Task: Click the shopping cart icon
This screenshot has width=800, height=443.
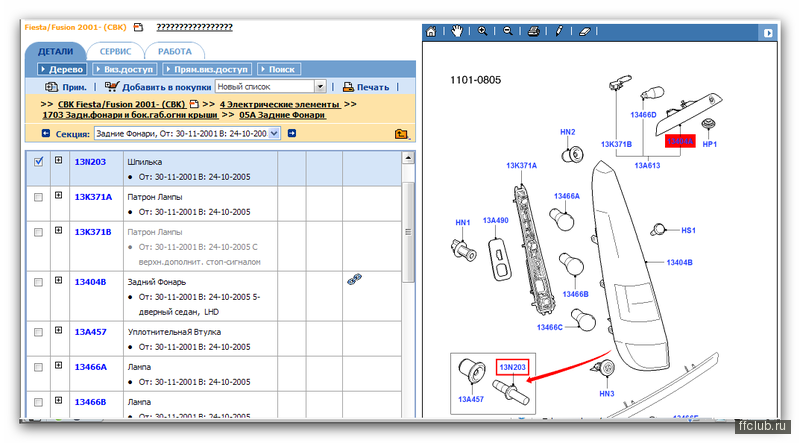Action: [112, 86]
